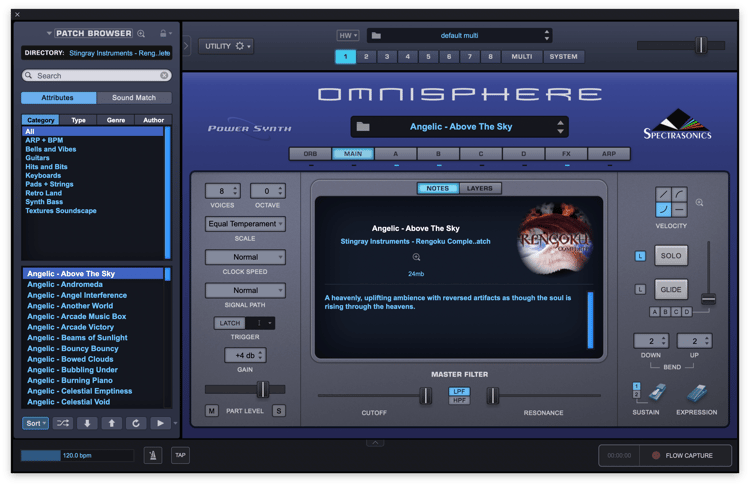Click the patch name up/down arrows
Screen dimensions: 750x486
560,127
